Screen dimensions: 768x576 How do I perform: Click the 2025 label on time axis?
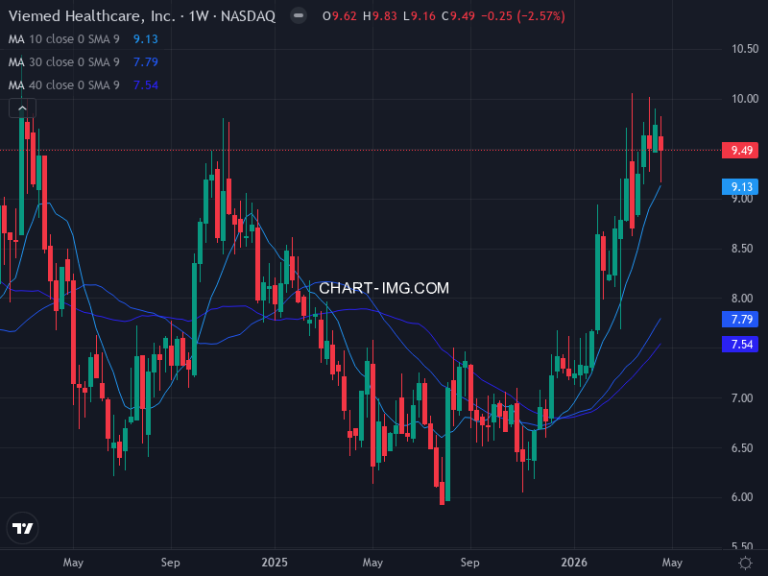click(x=274, y=562)
